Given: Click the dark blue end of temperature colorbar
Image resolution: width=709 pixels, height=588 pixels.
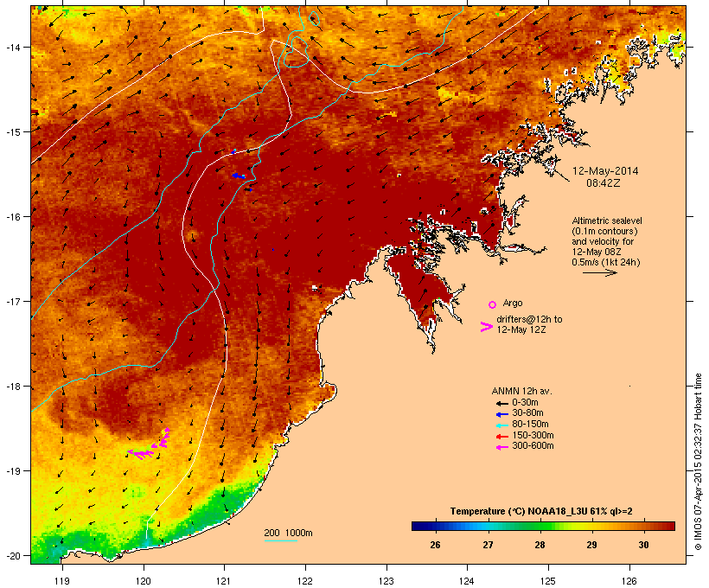Looking at the screenshot, I should point(418,526).
